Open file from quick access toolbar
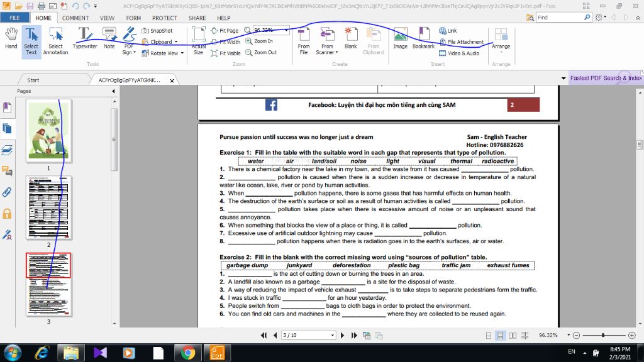644x362 pixels. [18, 6]
